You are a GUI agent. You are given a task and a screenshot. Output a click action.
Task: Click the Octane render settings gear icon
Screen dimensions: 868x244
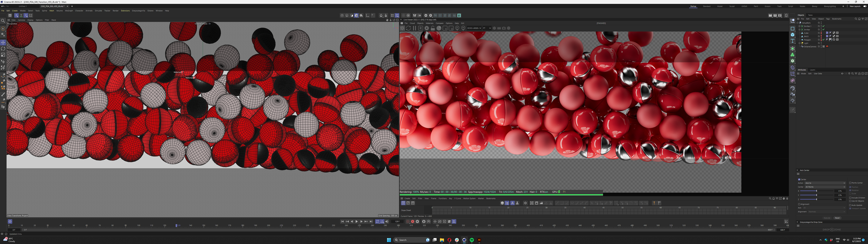point(427,28)
